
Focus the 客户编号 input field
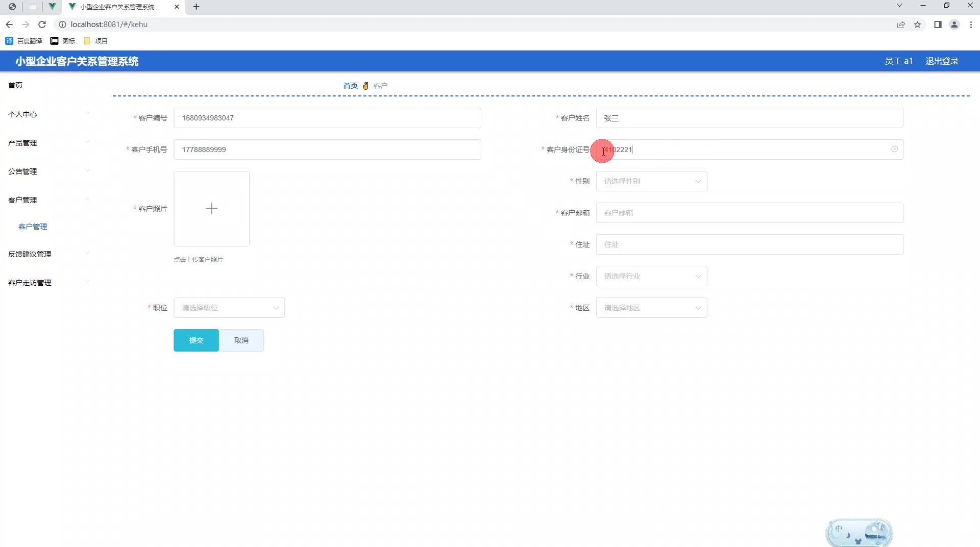pyautogui.click(x=327, y=118)
